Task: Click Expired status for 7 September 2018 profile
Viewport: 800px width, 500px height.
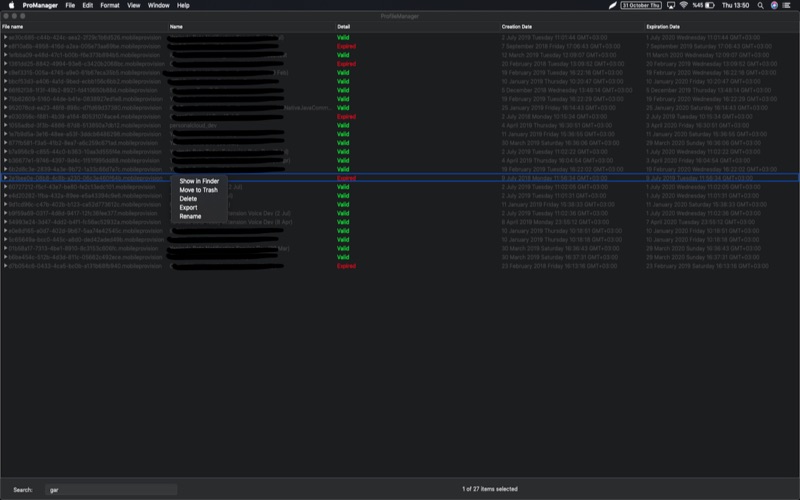Action: (346, 46)
